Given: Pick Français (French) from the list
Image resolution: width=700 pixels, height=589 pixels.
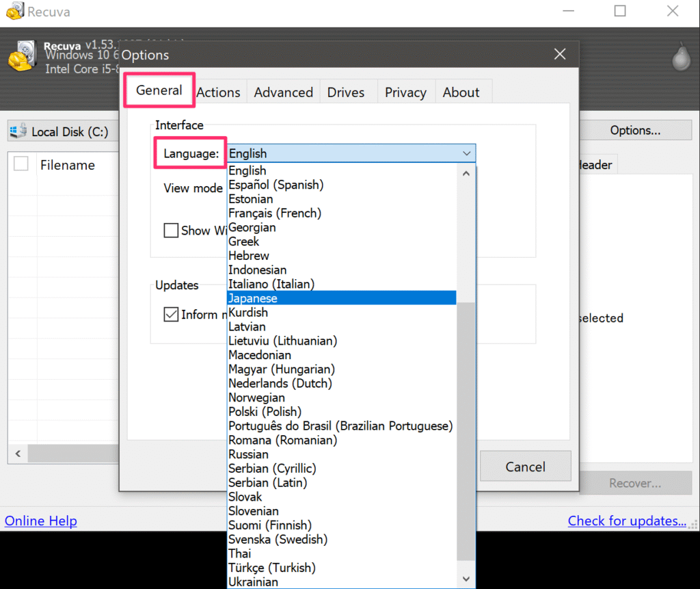Looking at the screenshot, I should click(x=342, y=213).
